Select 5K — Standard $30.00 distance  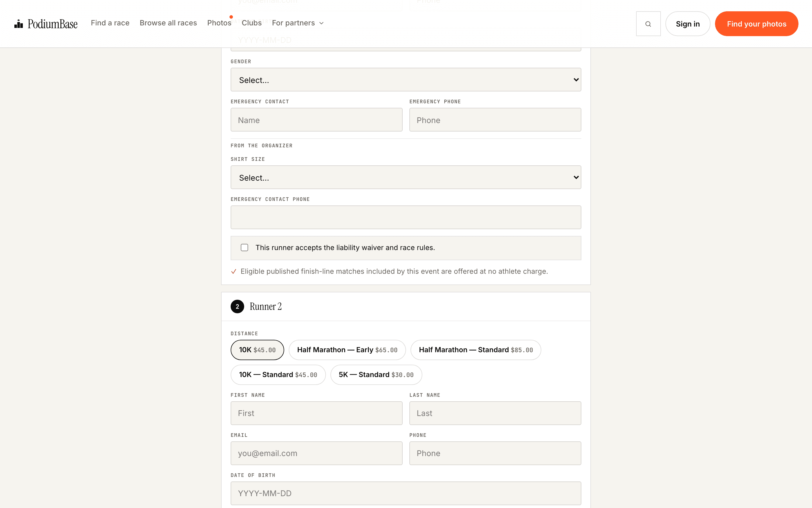pyautogui.click(x=376, y=375)
